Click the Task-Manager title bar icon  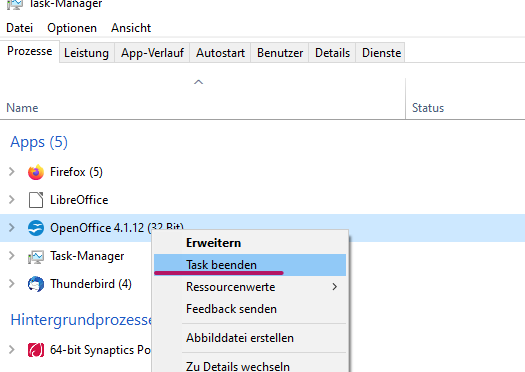pos(15,4)
